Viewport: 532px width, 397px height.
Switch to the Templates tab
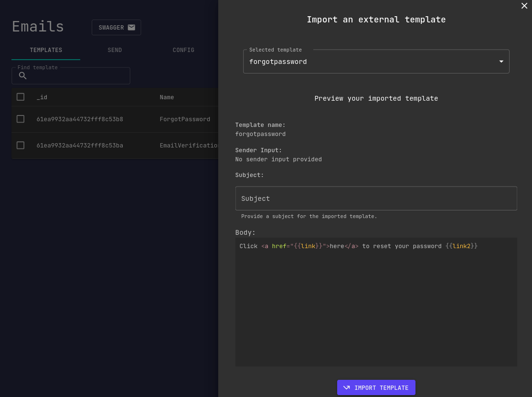46,50
